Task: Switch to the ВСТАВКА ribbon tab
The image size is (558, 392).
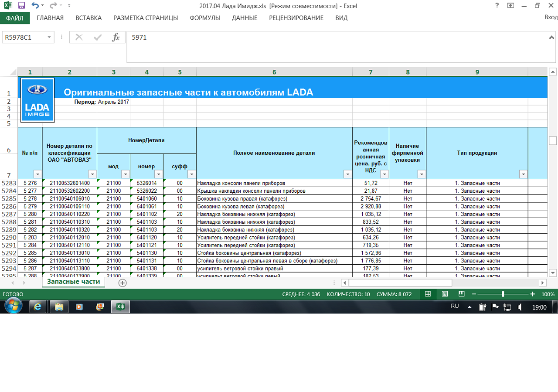Action: click(x=88, y=18)
